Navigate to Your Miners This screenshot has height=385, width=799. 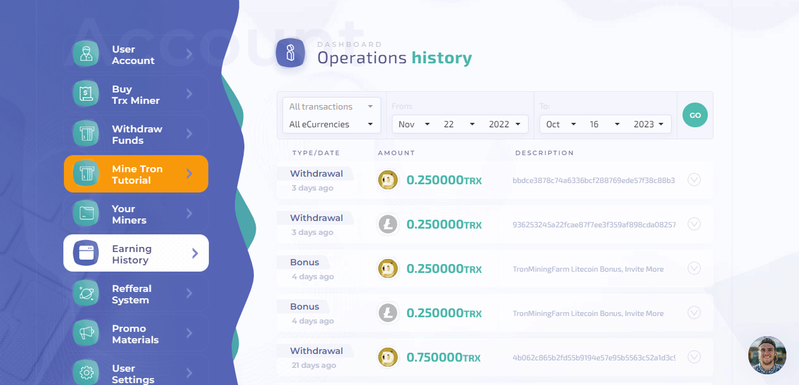(136, 214)
